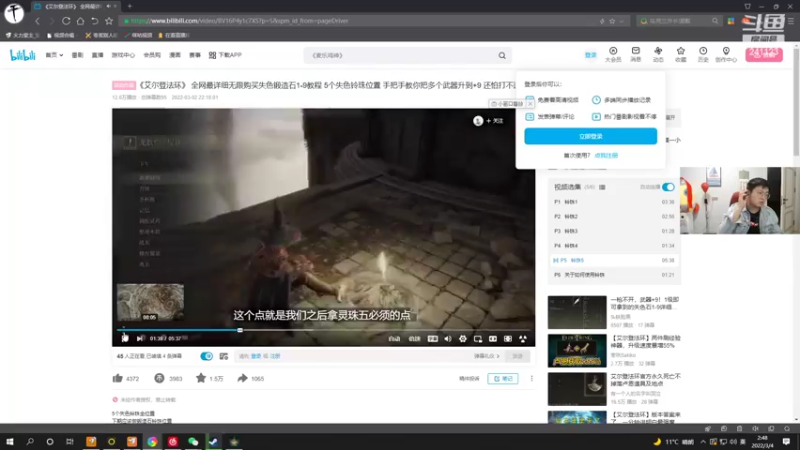
Task: Give coins with the coin icon
Action: [159, 378]
